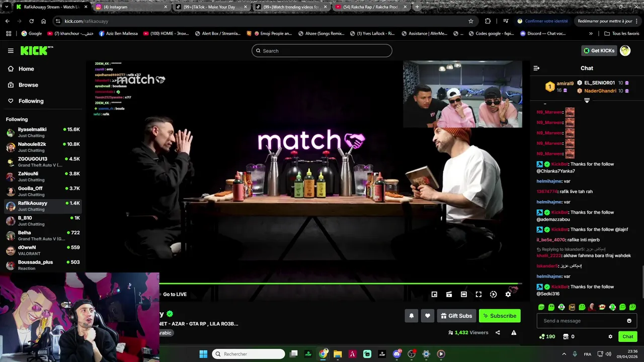Open chat settings gear
Viewport: 644px width, 362px height.
tap(610, 336)
